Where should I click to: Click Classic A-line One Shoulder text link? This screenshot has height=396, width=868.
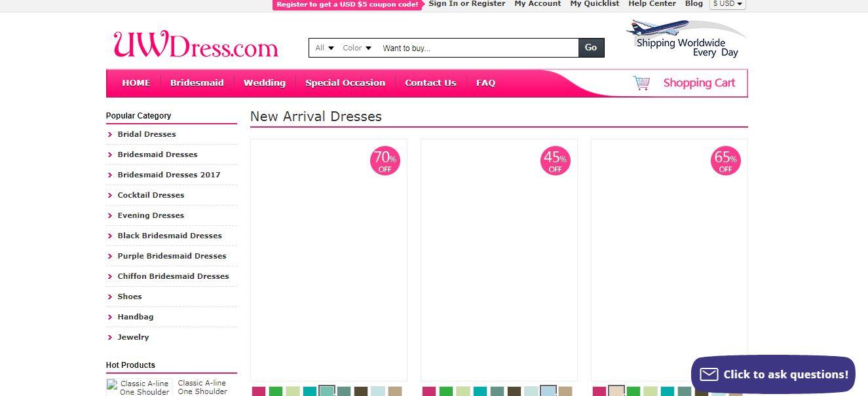point(202,387)
